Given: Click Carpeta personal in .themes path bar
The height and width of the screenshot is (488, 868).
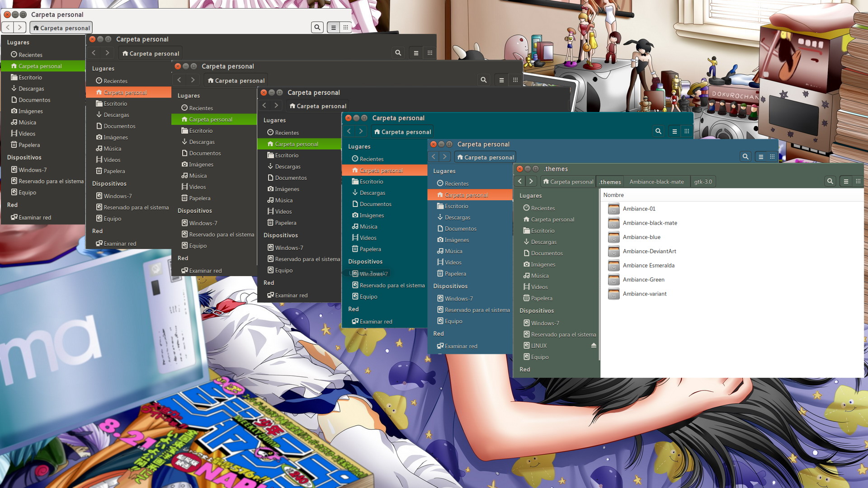Looking at the screenshot, I should [568, 182].
